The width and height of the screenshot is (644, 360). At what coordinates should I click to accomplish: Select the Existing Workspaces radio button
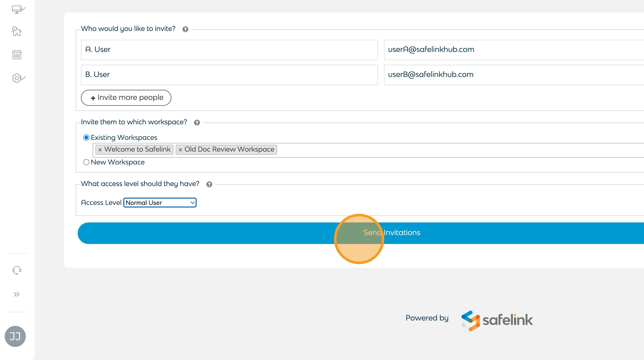click(86, 138)
